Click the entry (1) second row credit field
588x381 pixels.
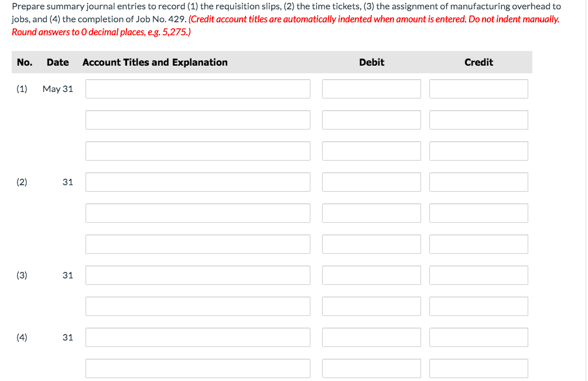(478, 120)
